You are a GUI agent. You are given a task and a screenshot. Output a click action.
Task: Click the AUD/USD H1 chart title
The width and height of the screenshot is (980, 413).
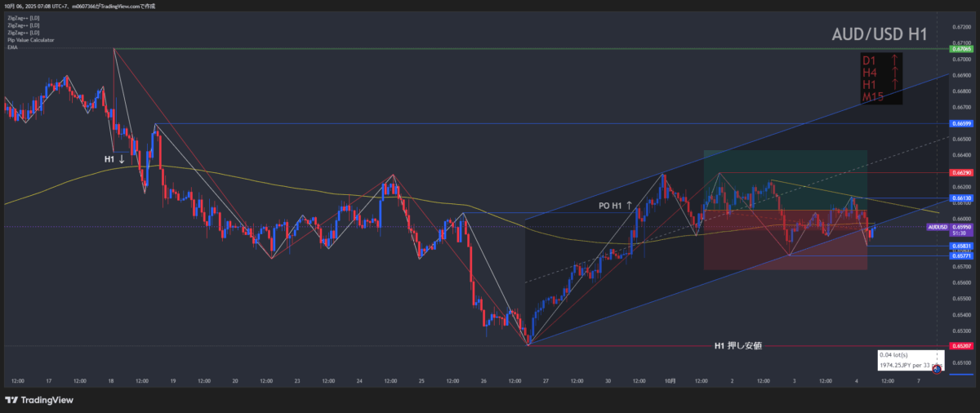[879, 34]
